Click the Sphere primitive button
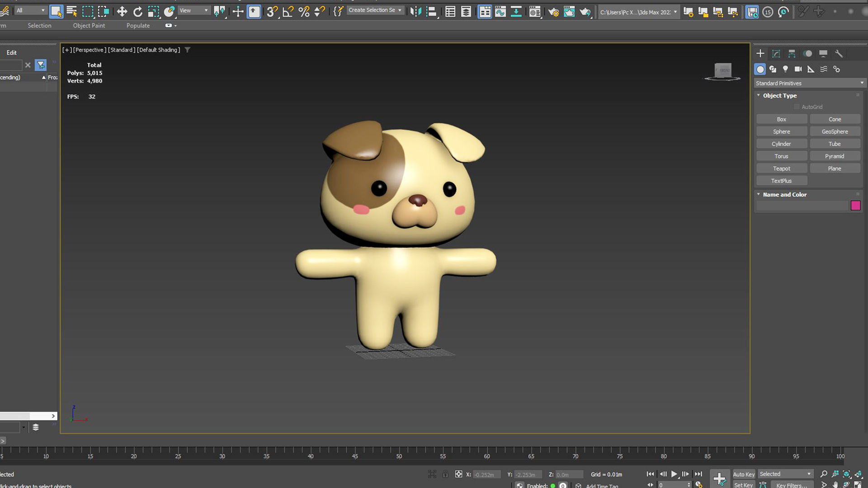 [782, 131]
